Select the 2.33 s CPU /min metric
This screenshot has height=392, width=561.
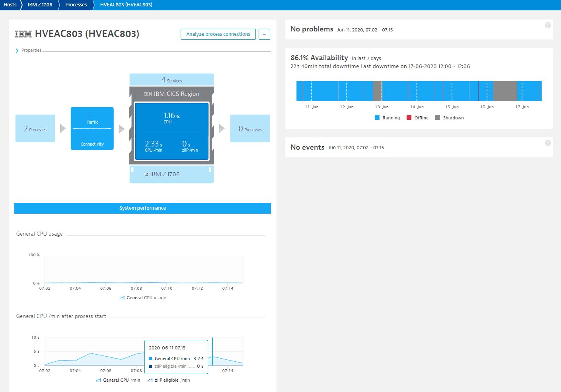click(154, 146)
